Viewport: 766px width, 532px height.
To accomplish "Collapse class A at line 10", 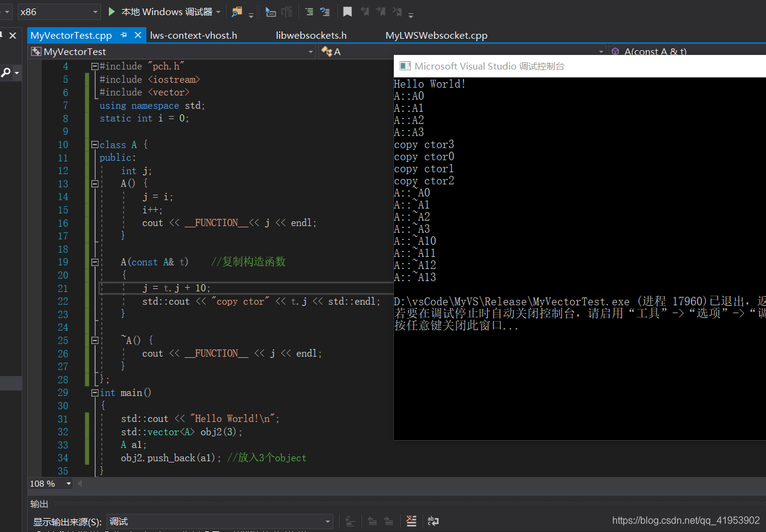I will 94,145.
